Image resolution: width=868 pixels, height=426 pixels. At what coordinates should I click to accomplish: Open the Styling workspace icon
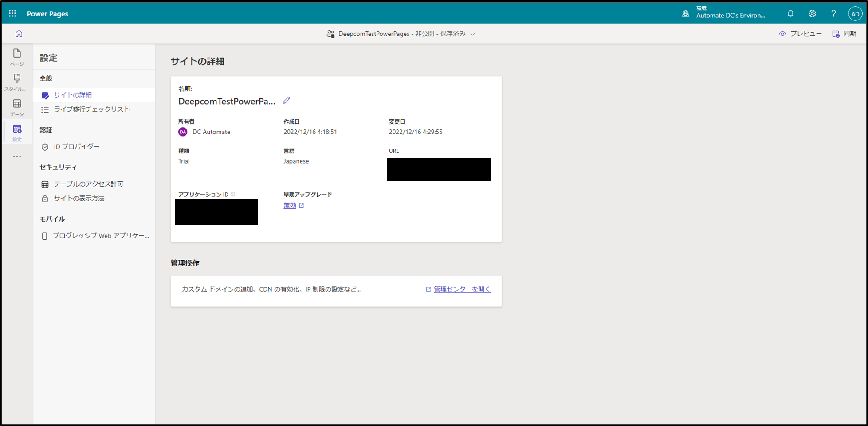point(17,82)
